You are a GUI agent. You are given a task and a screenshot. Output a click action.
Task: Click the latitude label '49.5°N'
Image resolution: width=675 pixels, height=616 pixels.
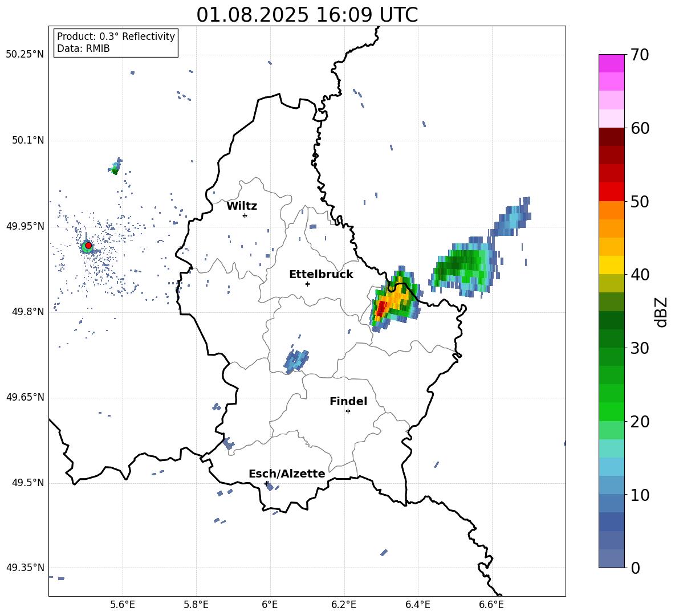pos(28,483)
